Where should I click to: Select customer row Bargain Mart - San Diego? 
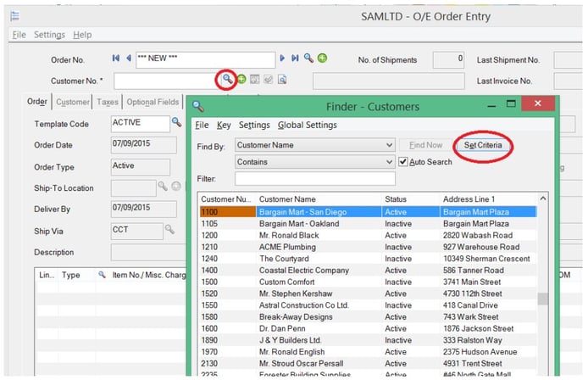[369, 212]
